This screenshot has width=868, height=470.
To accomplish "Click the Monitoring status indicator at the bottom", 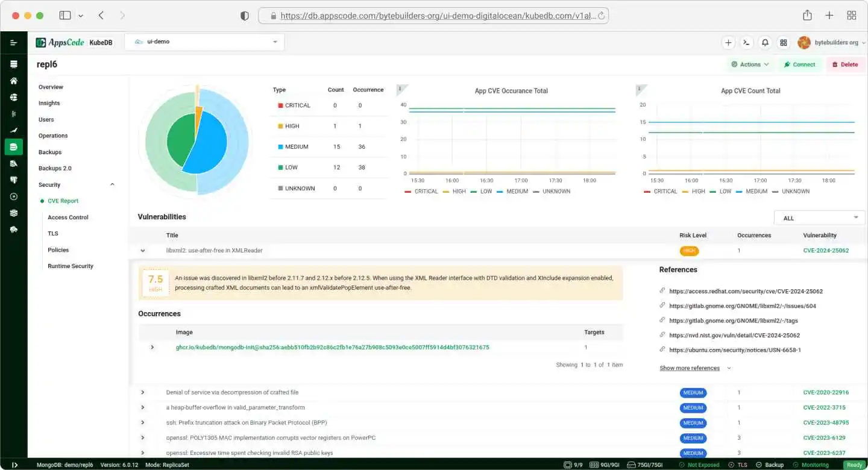I will (811, 465).
